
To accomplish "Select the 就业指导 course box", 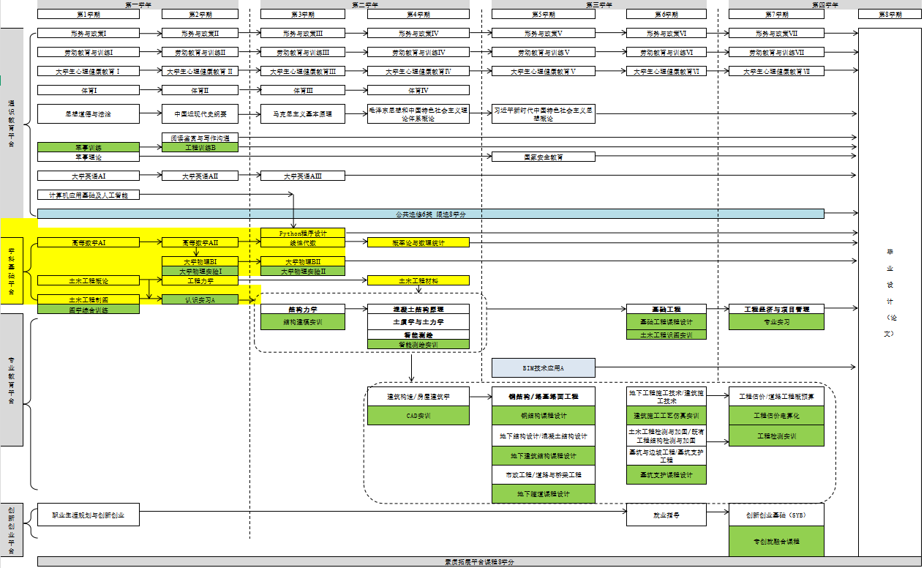I will pyautogui.click(x=666, y=515).
